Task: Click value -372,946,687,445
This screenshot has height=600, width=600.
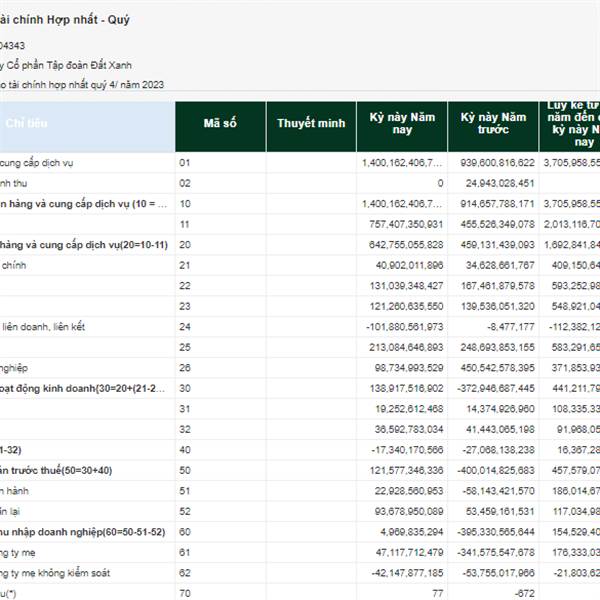Action: click(x=496, y=388)
